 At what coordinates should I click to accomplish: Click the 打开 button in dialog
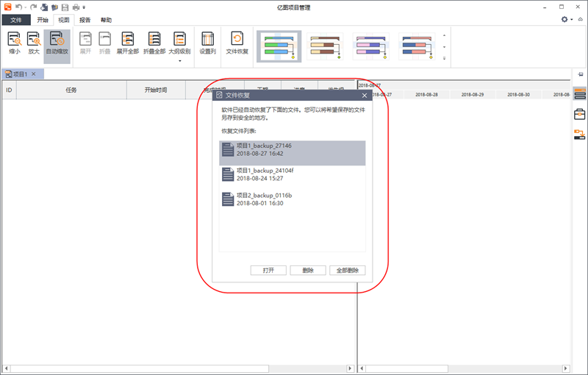[268, 271]
